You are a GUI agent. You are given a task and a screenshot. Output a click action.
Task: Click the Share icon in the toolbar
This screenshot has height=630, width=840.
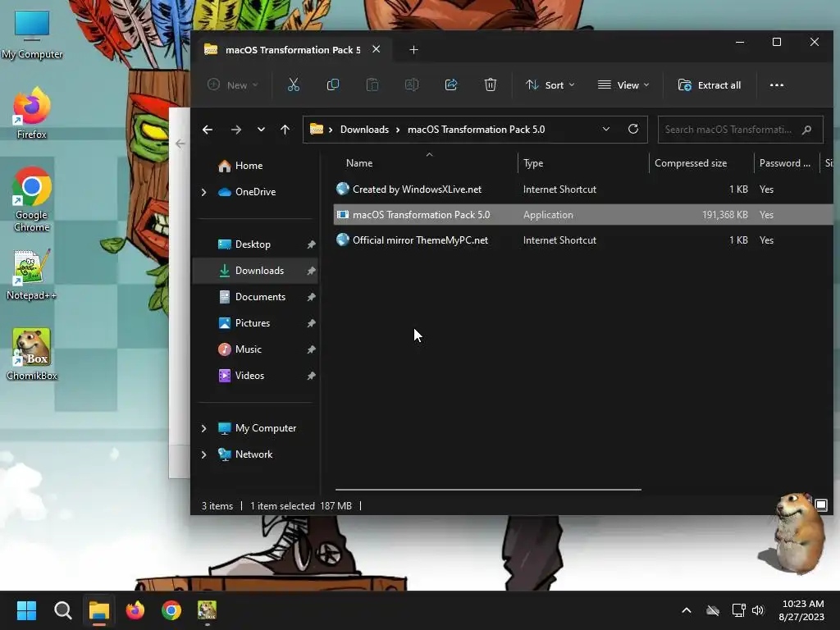coord(451,84)
